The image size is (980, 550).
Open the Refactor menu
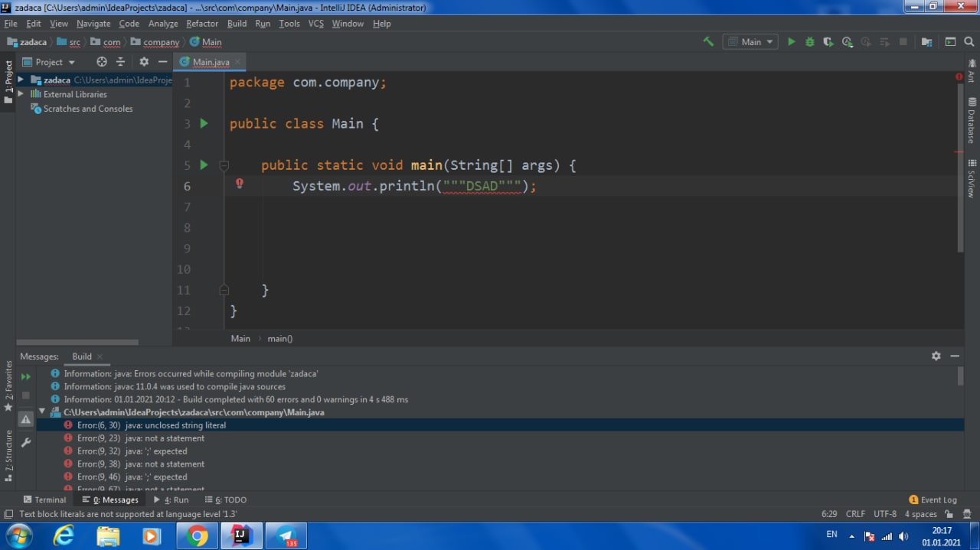pos(202,24)
